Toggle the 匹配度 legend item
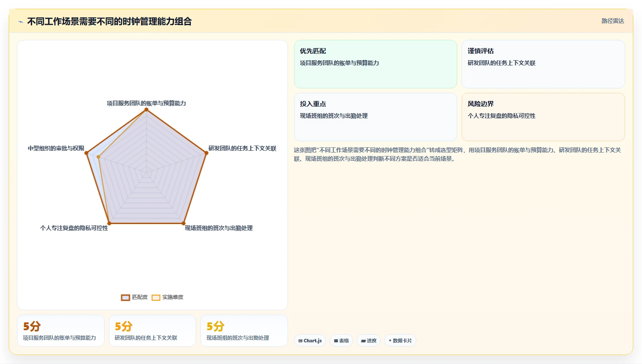 point(134,297)
